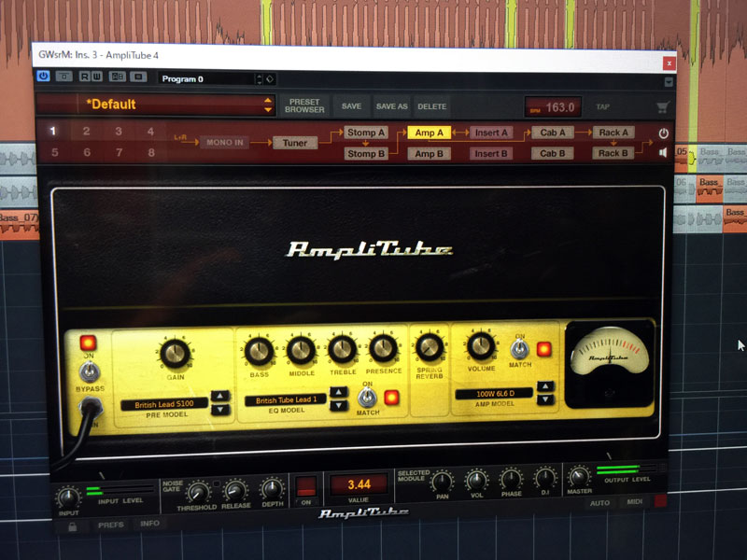
Task: Click the signal chain power icon
Action: (663, 133)
